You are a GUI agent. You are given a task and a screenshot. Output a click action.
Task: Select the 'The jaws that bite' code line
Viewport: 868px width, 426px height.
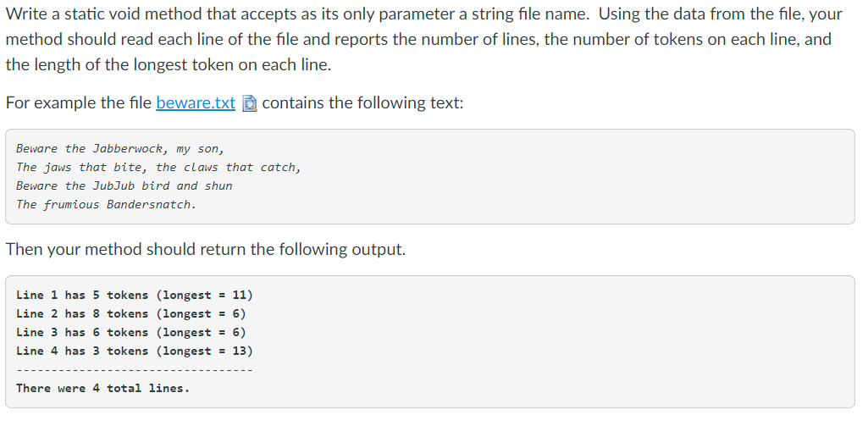(158, 168)
